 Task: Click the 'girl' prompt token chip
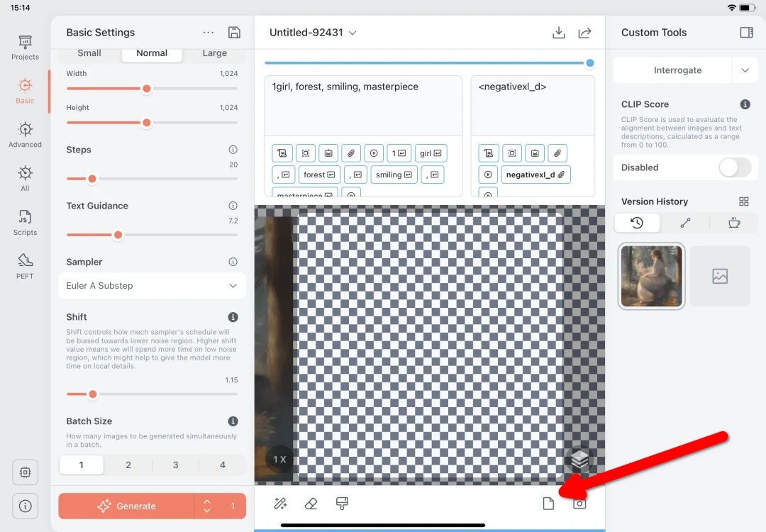(x=431, y=153)
